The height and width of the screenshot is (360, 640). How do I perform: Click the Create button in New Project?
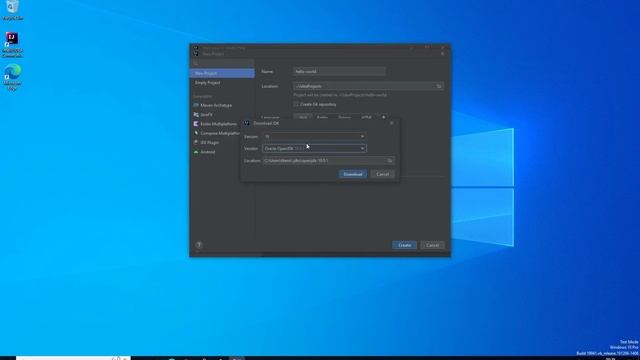click(404, 245)
